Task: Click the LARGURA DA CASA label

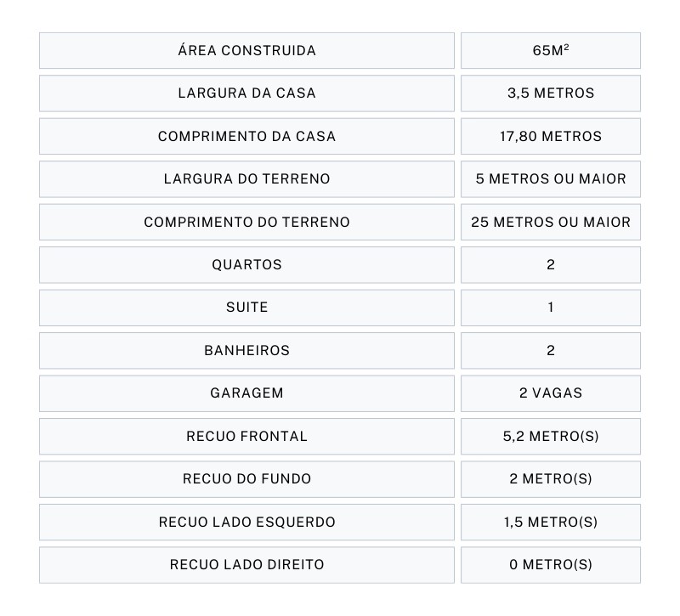Action: pos(246,93)
